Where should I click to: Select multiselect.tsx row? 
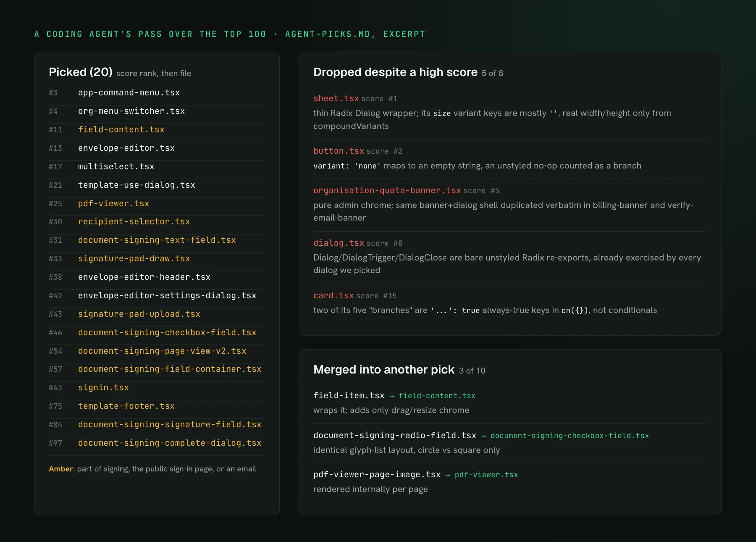click(x=157, y=167)
